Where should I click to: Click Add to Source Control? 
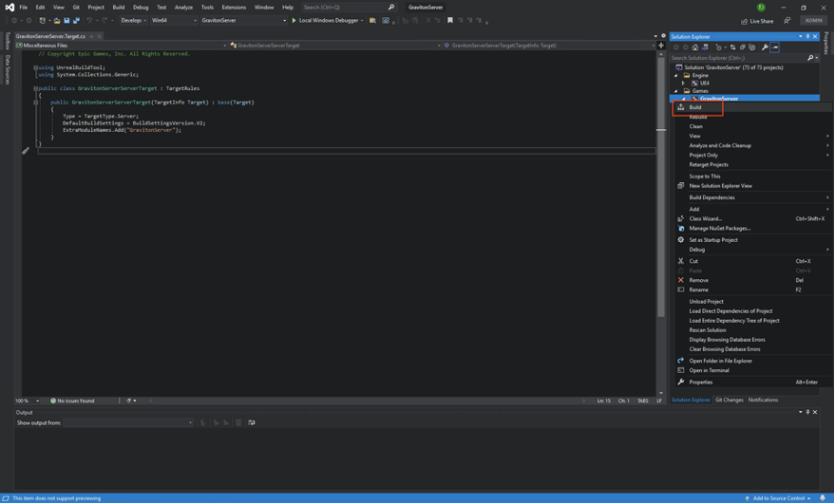778,498
